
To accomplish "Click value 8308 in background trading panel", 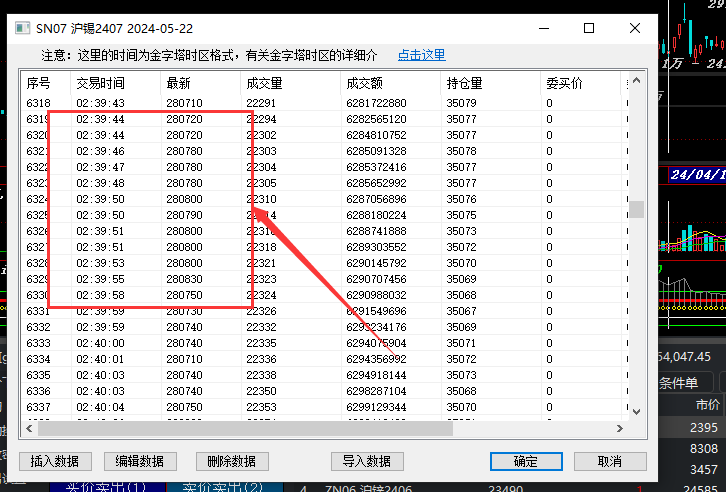I will pyautogui.click(x=704, y=448).
